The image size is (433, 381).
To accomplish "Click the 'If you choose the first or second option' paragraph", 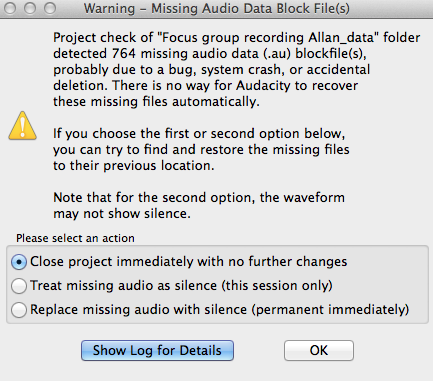I will click(x=201, y=149).
